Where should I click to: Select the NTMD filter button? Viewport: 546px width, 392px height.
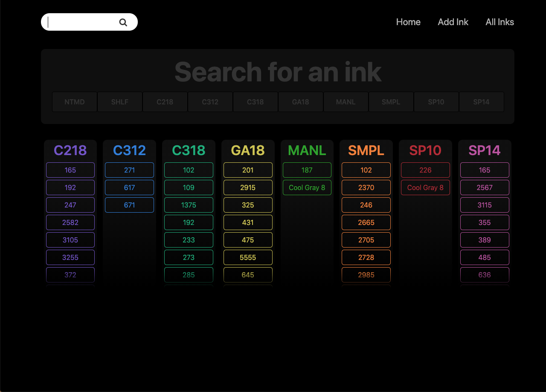pos(75,102)
